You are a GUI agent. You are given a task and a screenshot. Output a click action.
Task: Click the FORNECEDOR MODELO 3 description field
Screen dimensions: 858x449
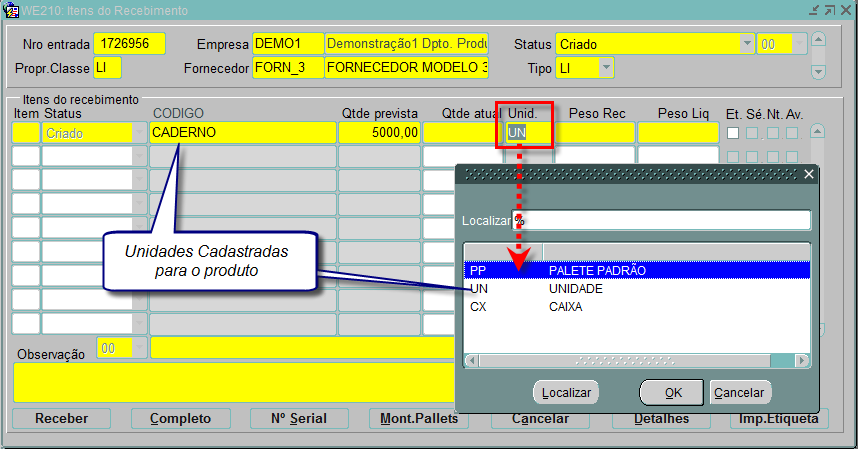(x=407, y=68)
